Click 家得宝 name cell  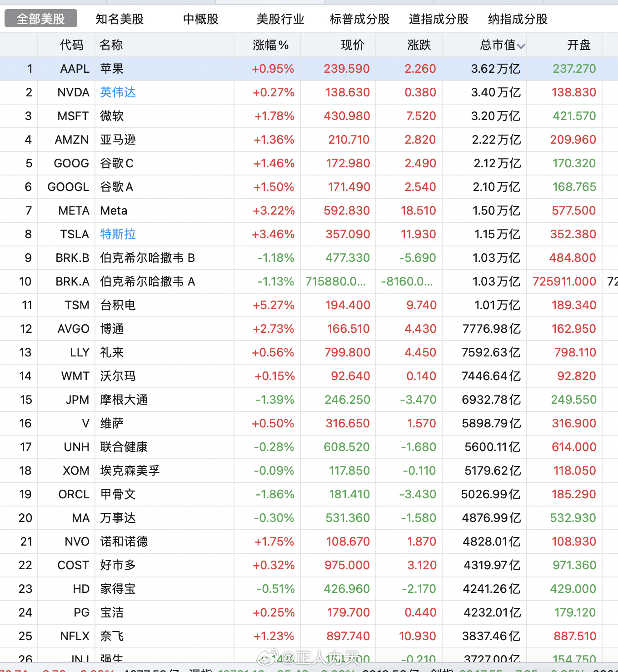coord(118,589)
